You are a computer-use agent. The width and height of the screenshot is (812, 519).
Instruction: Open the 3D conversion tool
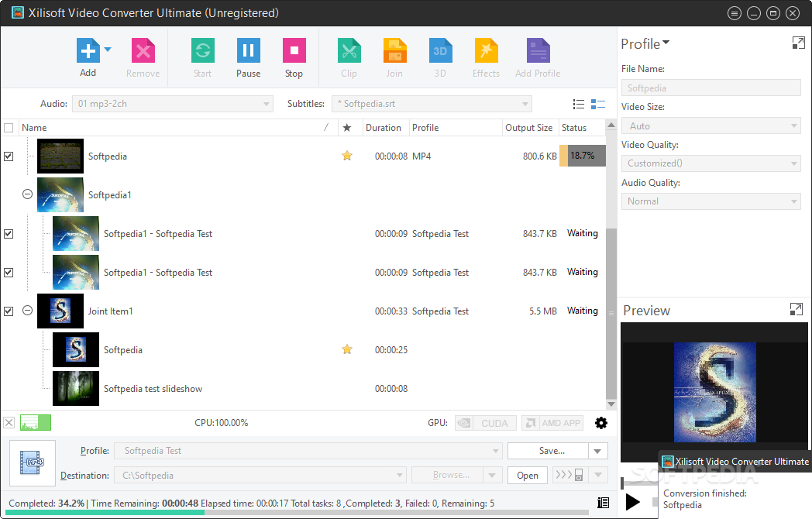440,50
